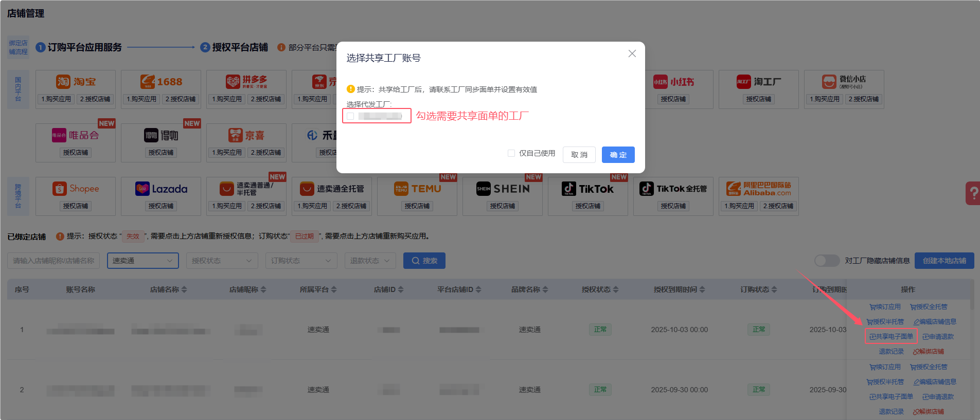The height and width of the screenshot is (420, 980).
Task: Click 授权全托管 in store row 1
Action: (929, 307)
